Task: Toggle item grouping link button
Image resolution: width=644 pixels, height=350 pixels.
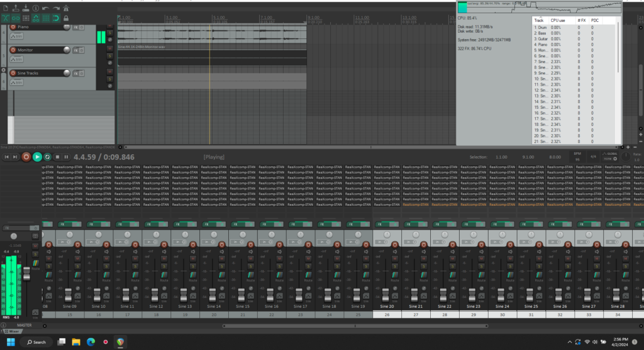Action: 16,18
